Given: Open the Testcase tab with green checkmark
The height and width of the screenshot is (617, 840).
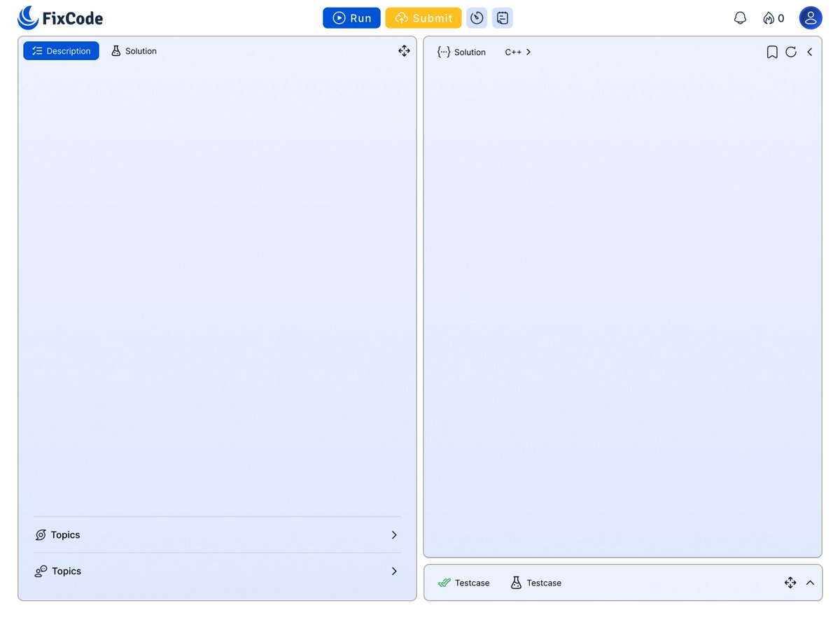Looking at the screenshot, I should [x=464, y=583].
